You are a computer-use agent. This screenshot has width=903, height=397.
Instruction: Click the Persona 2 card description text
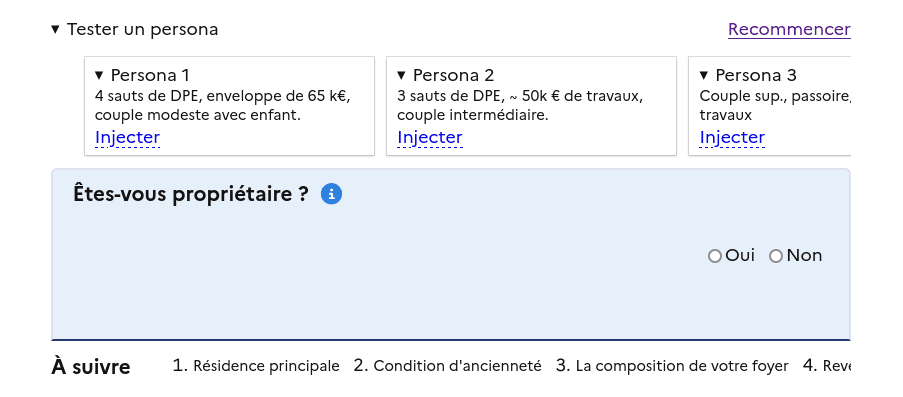click(520, 105)
